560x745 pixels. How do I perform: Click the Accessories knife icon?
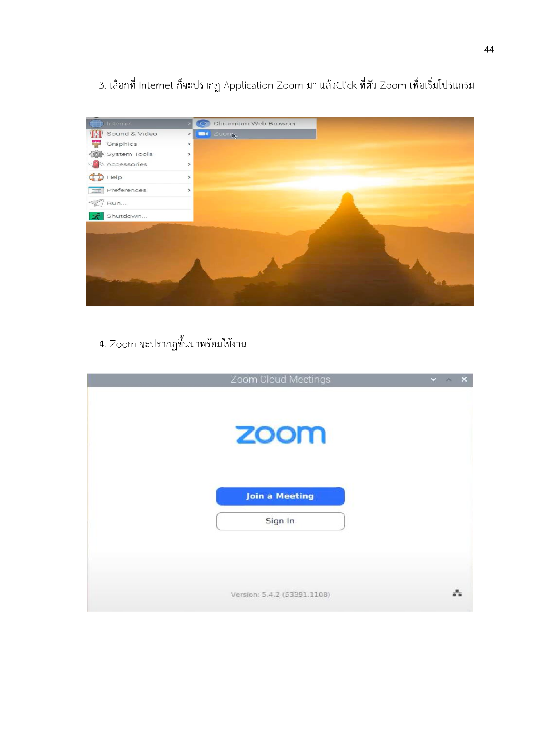[96, 164]
